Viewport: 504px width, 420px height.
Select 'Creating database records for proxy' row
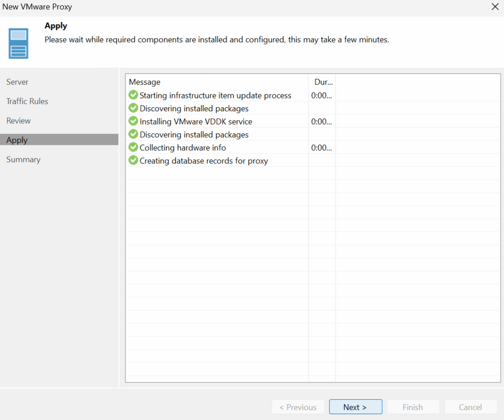313,161
